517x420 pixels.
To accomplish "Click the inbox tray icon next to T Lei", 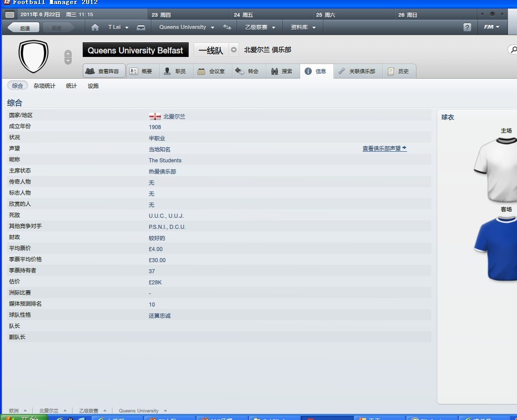I will [x=141, y=27].
